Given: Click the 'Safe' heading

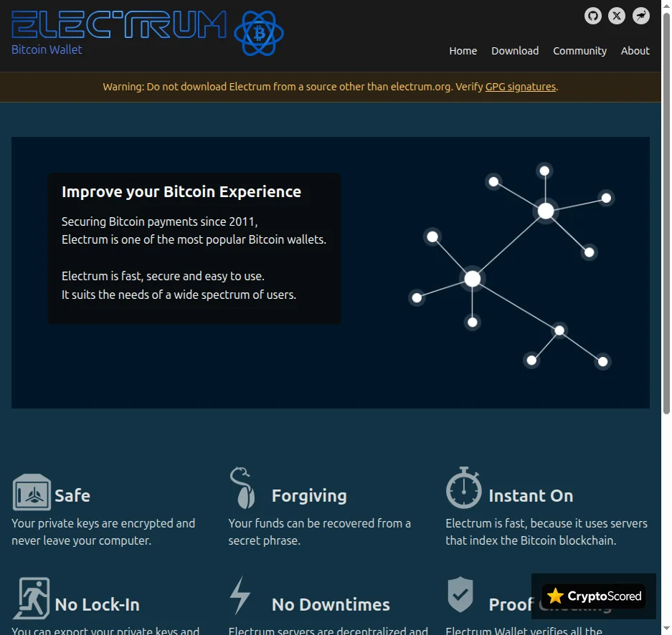Looking at the screenshot, I should pos(72,496).
